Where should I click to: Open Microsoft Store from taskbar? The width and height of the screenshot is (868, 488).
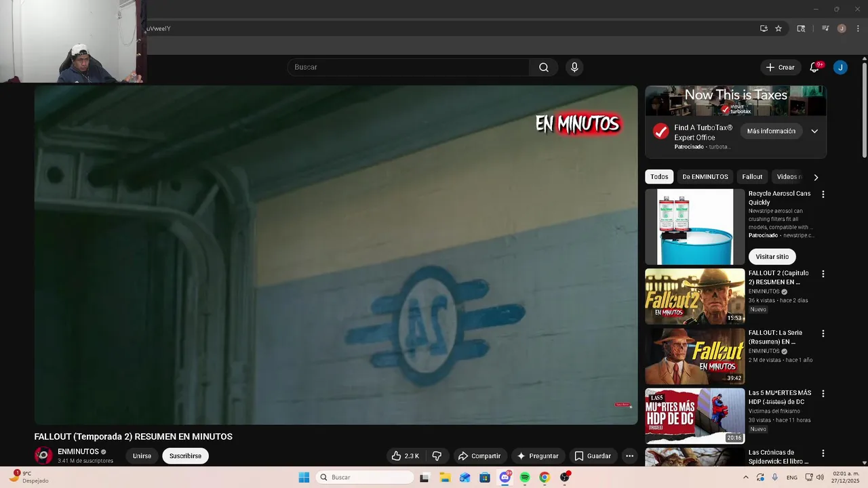point(485,477)
